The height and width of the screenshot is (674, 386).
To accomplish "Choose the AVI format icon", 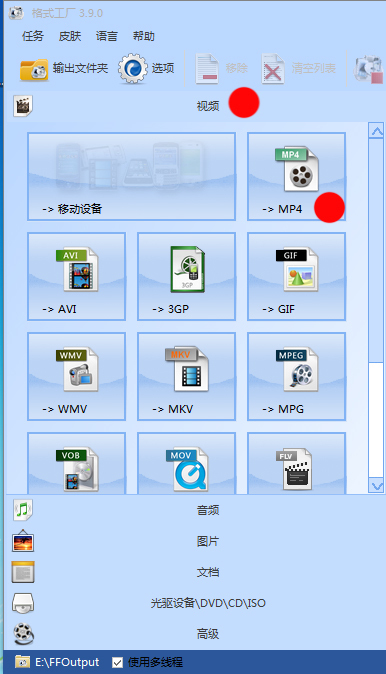I will [77, 269].
